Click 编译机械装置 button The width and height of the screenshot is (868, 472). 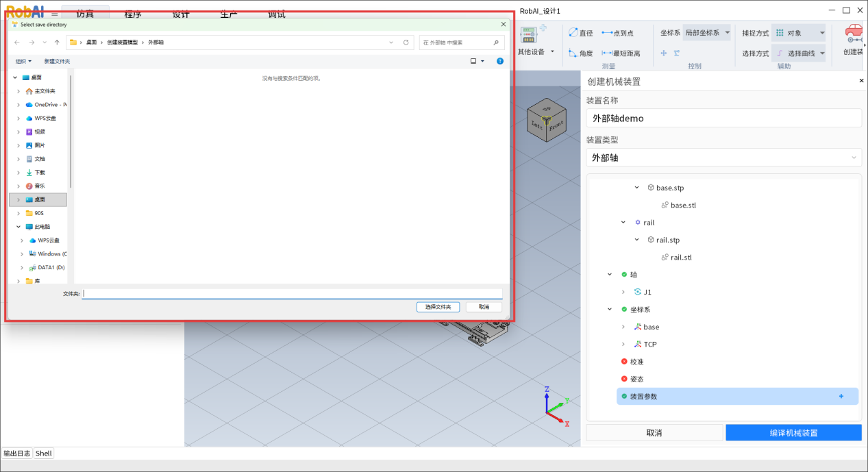[x=793, y=433]
